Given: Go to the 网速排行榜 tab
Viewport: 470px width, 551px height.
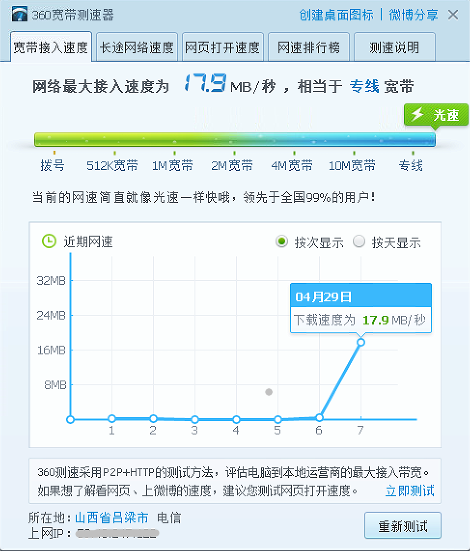Looking at the screenshot, I should [x=309, y=47].
